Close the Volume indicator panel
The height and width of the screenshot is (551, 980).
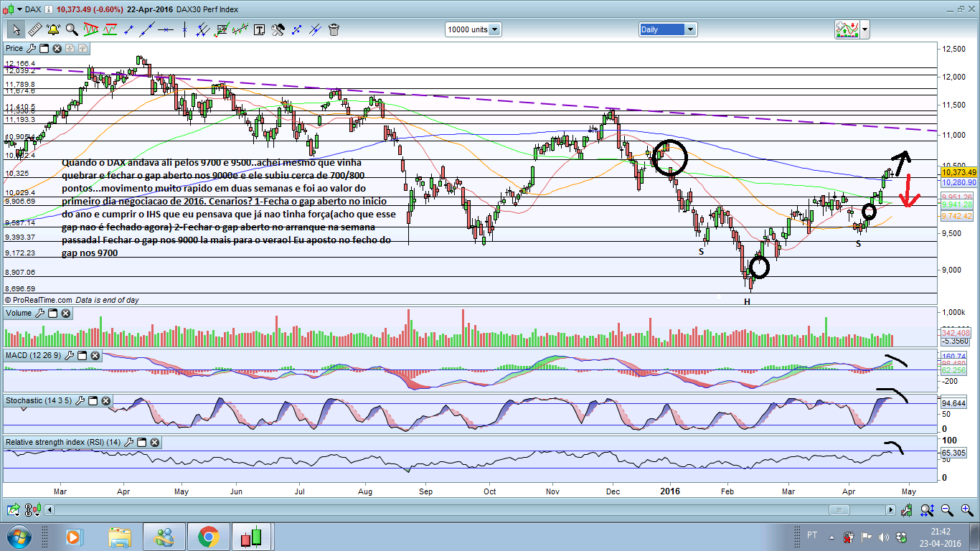[x=65, y=314]
